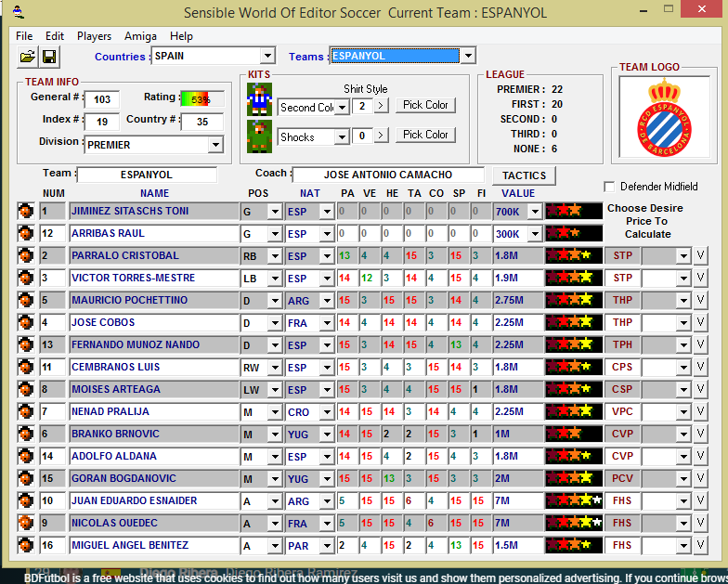Click player head icon beside Jiminez Sitaschs Toni

26,211
